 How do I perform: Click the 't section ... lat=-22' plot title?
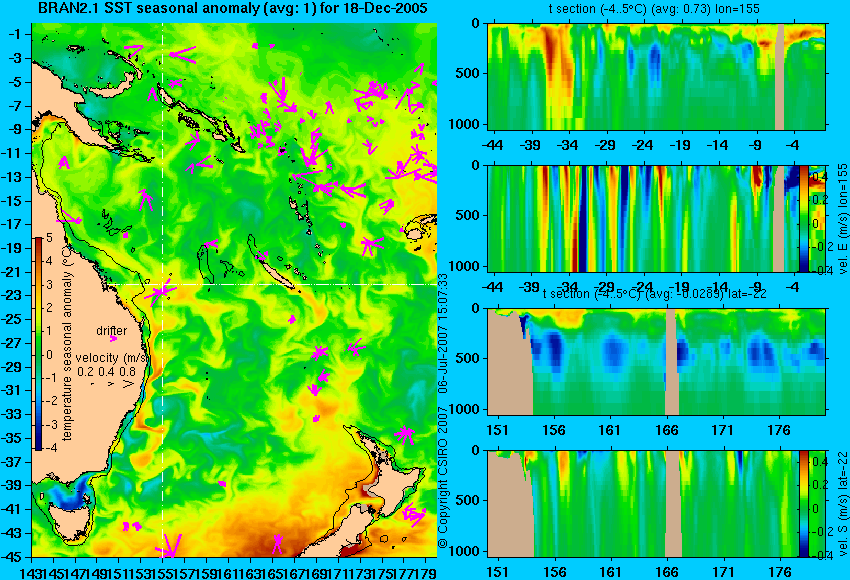(653, 294)
